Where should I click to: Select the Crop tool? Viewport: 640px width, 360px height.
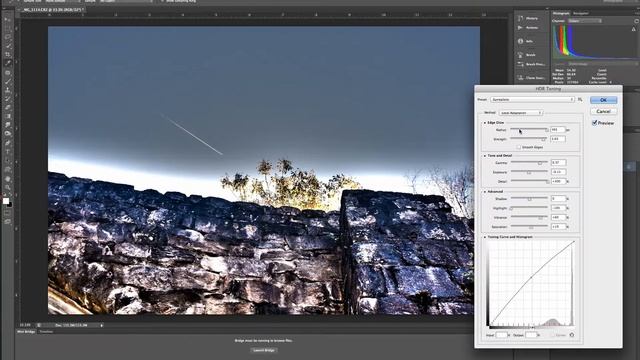[x=7, y=54]
